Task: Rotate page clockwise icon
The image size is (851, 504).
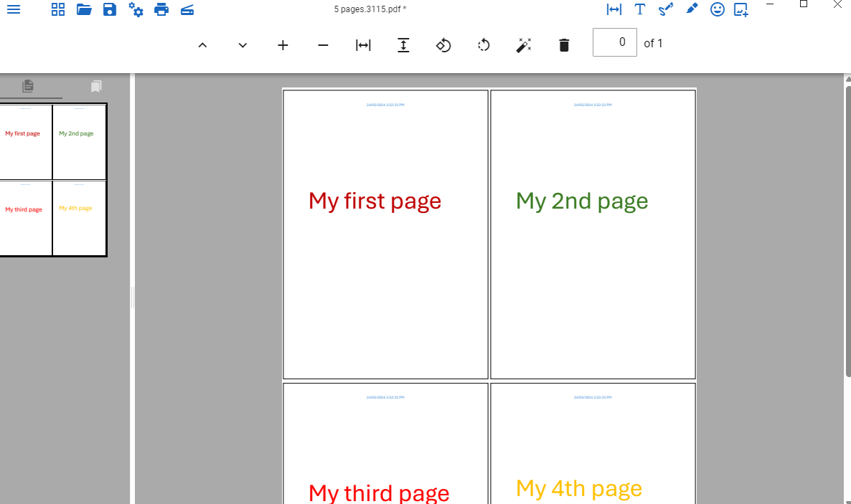Action: (484, 45)
